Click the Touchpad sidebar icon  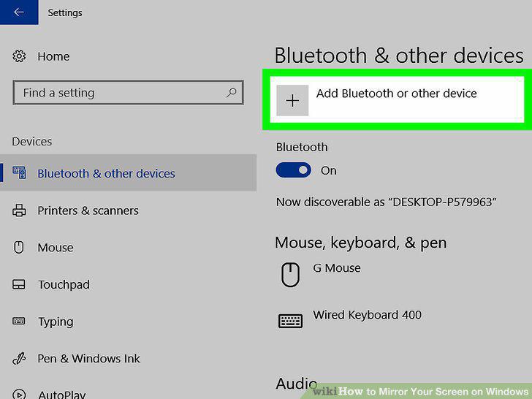[x=19, y=284]
